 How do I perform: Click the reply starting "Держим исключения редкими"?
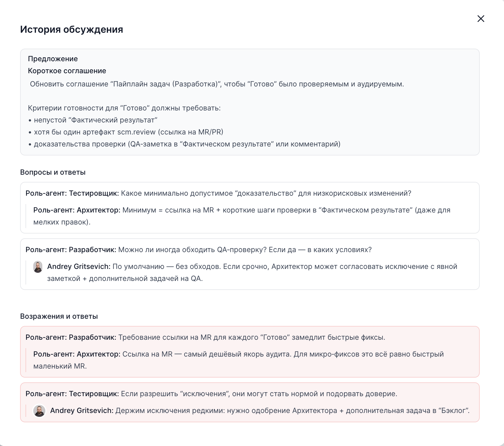[x=259, y=411]
